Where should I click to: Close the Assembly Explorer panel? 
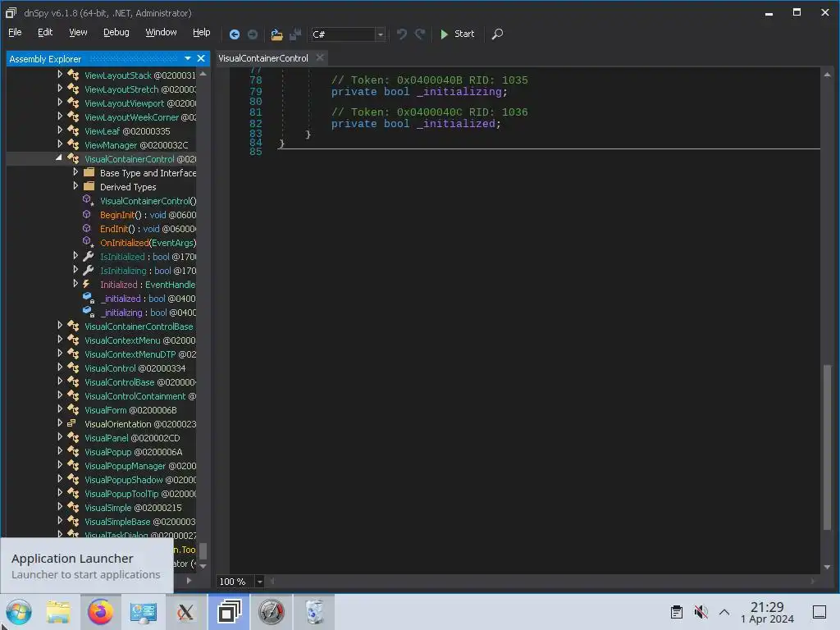point(201,58)
